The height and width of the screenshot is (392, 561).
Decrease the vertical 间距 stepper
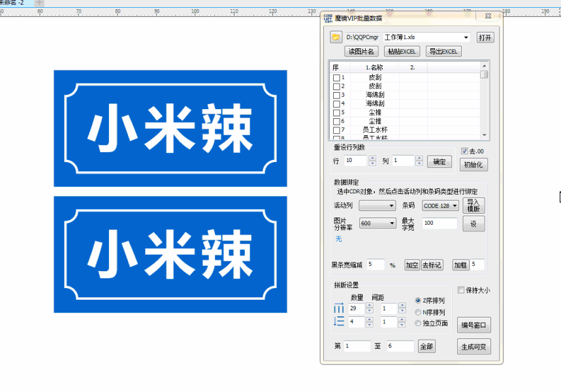click(402, 324)
